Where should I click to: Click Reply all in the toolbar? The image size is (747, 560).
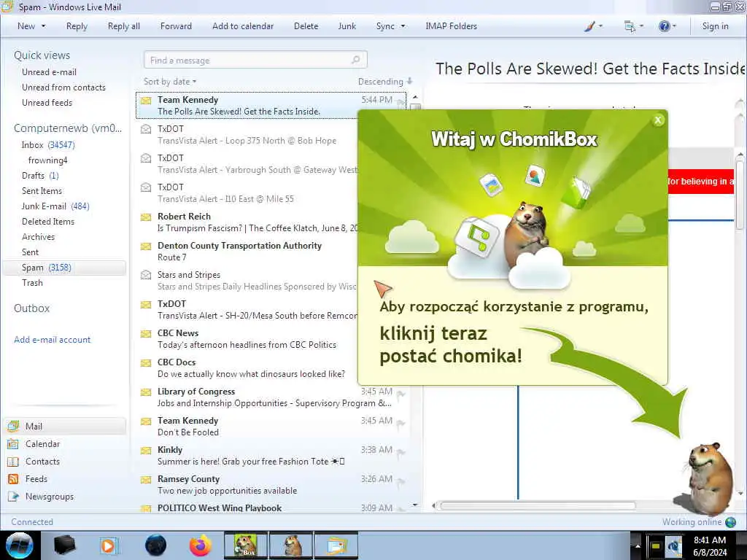pos(124,26)
